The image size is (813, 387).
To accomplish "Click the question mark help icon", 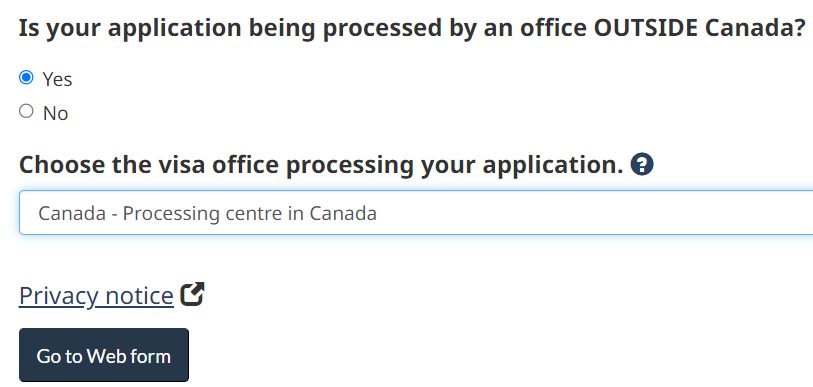I will pyautogui.click(x=642, y=165).
